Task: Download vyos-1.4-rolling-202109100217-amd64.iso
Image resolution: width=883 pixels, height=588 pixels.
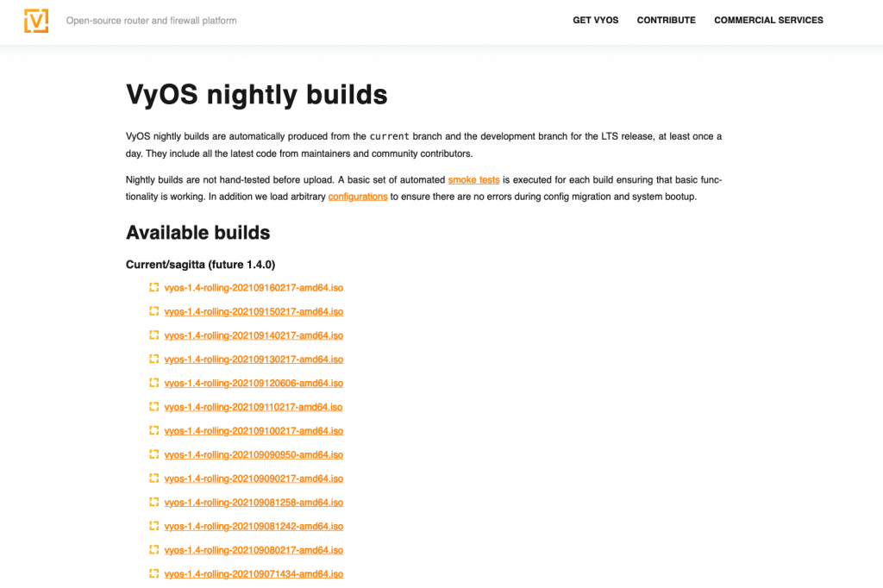Action: tap(254, 431)
